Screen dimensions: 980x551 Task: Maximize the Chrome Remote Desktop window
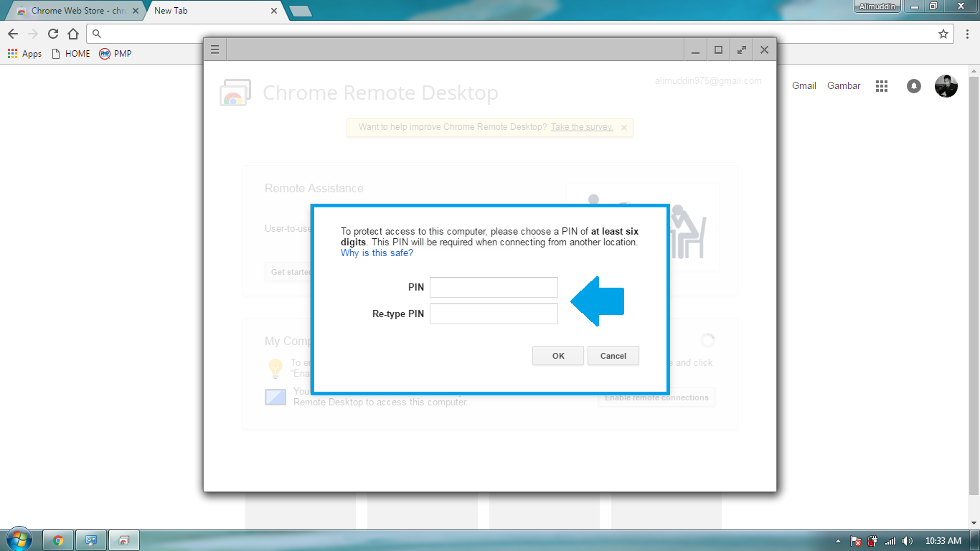click(x=718, y=50)
